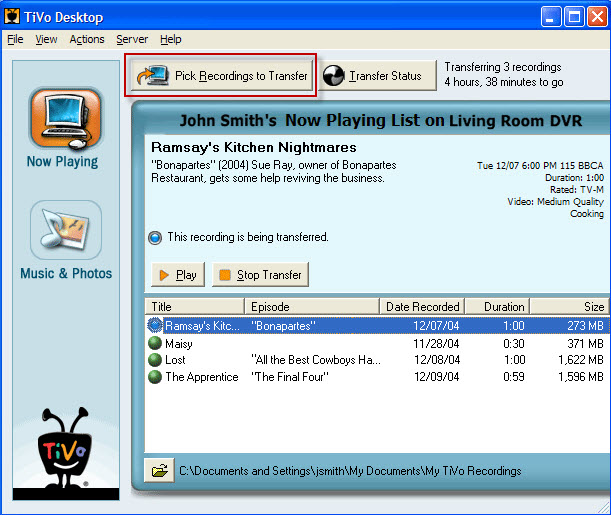Viewport: 611px width, 515px height.
Task: Click the folder icon beside recordings path
Action: pos(159,471)
